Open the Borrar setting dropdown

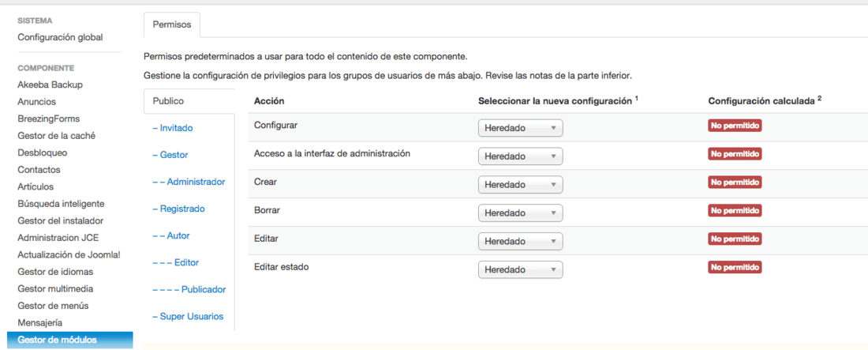click(x=520, y=213)
